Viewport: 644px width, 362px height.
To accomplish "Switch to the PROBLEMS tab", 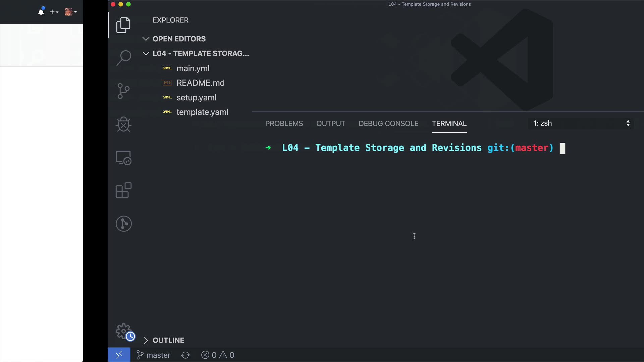I will pos(284,123).
